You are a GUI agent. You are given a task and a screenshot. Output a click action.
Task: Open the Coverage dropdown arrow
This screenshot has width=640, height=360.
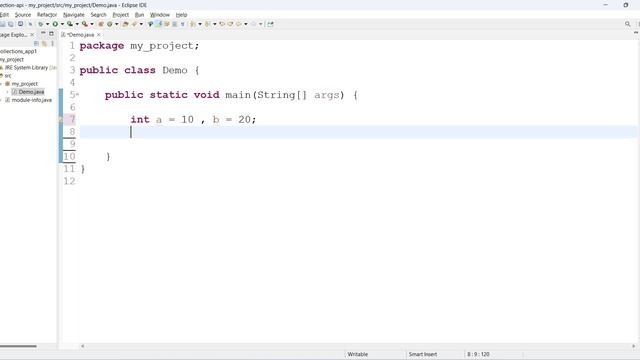pyautogui.click(x=77, y=24)
